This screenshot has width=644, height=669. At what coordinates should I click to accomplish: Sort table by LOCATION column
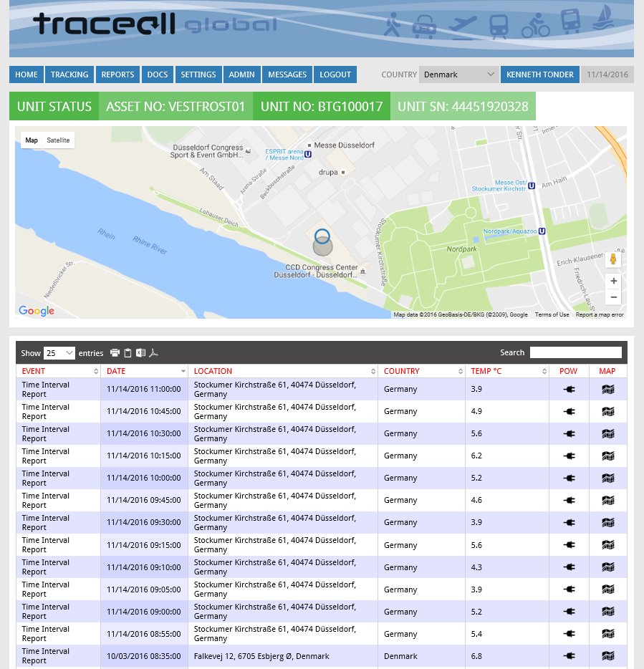(283, 371)
